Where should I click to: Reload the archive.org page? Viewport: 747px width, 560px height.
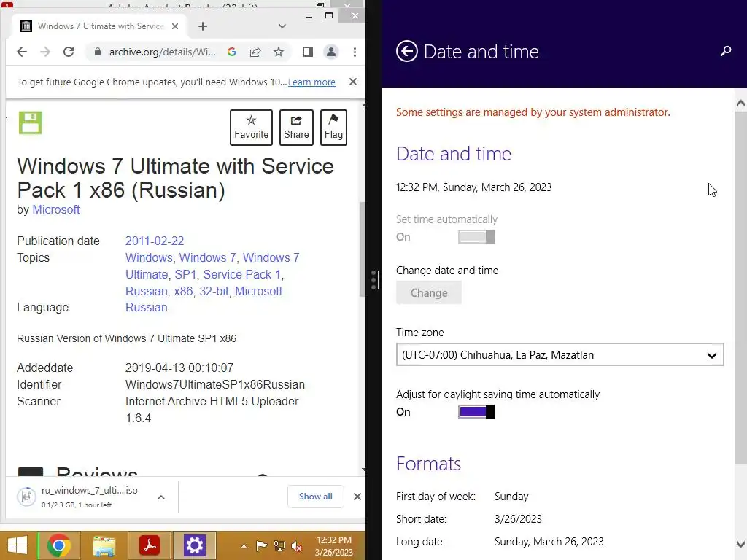click(69, 52)
